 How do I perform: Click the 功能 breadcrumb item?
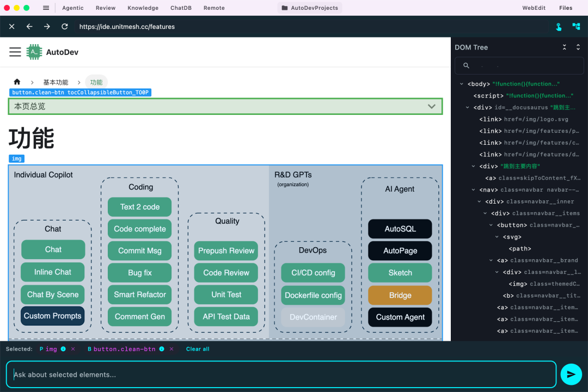click(x=96, y=82)
